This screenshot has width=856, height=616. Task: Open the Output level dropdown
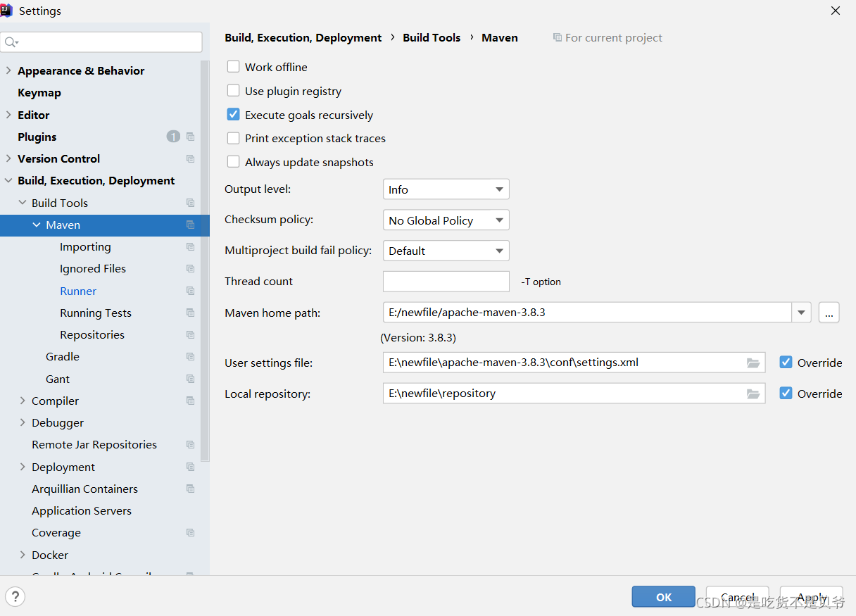coord(446,189)
